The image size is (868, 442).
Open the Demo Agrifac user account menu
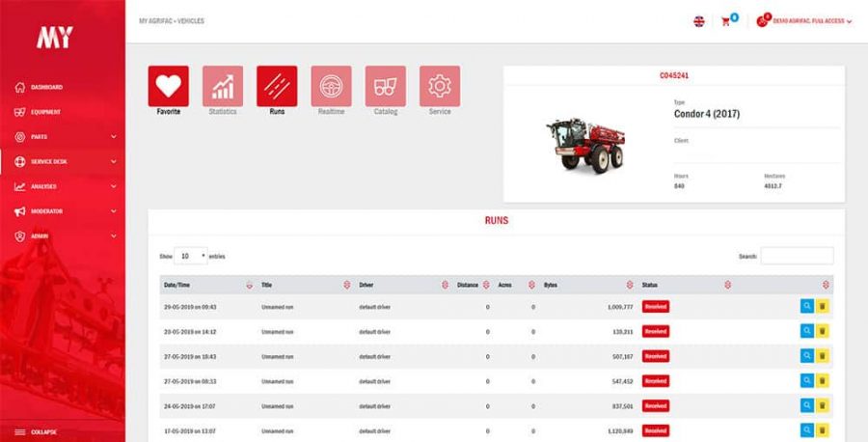(x=803, y=21)
